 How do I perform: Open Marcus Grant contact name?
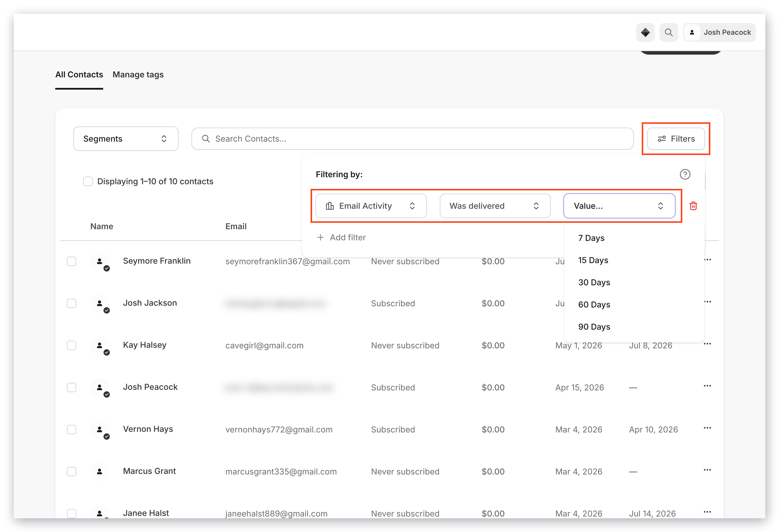point(149,471)
